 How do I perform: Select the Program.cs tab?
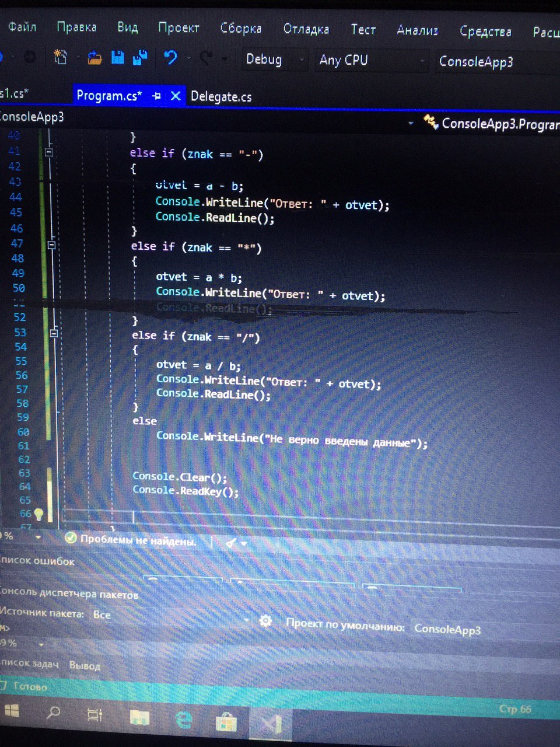(109, 95)
